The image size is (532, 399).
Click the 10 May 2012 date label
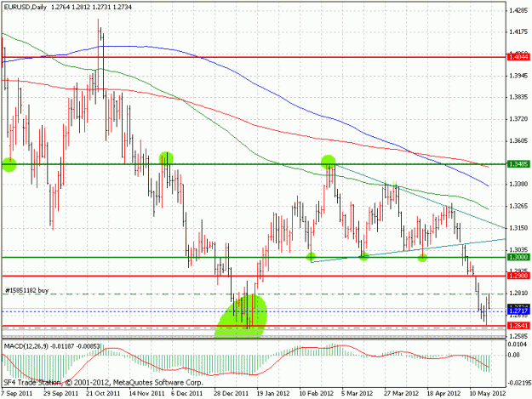click(488, 394)
